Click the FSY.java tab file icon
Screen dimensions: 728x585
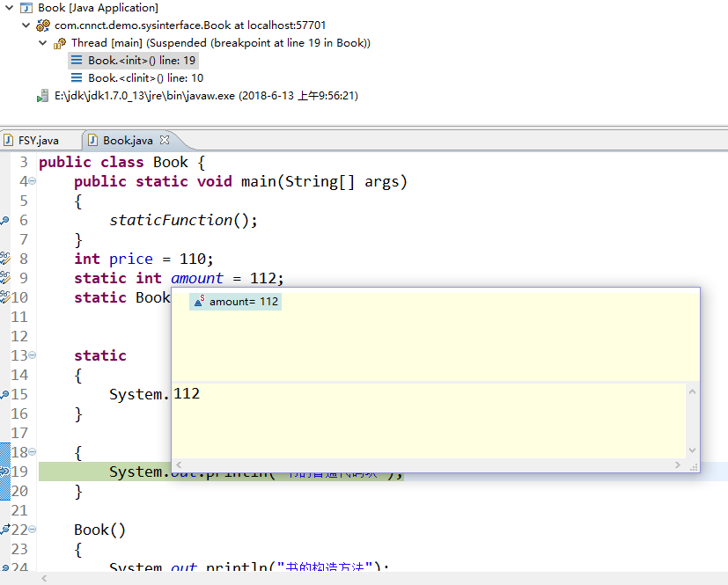coord(8,140)
